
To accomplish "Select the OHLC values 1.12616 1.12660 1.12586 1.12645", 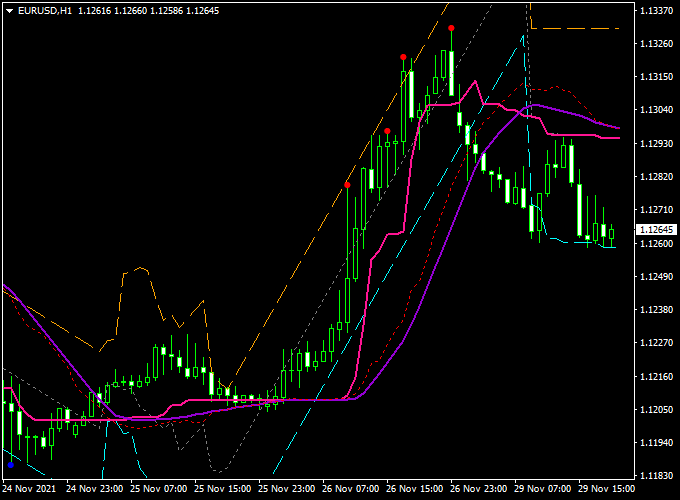I will (x=149, y=11).
